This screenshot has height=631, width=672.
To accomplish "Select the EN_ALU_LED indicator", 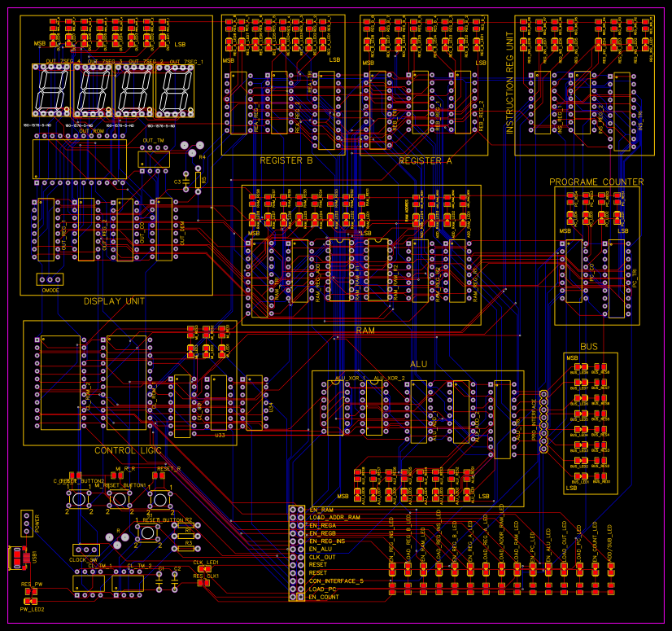I will (x=548, y=568).
